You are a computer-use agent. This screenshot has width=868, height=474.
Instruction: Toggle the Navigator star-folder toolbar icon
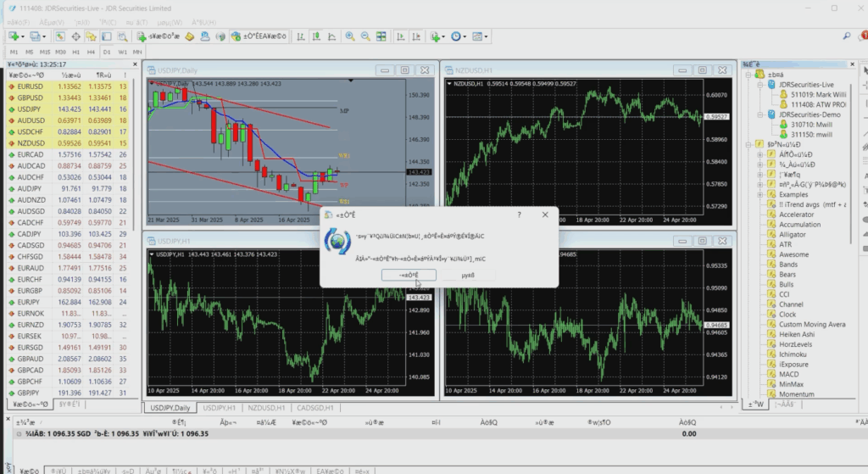[91, 36]
